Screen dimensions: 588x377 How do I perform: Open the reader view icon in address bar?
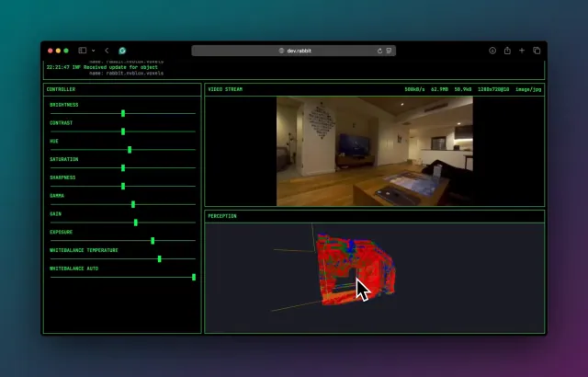click(x=389, y=51)
